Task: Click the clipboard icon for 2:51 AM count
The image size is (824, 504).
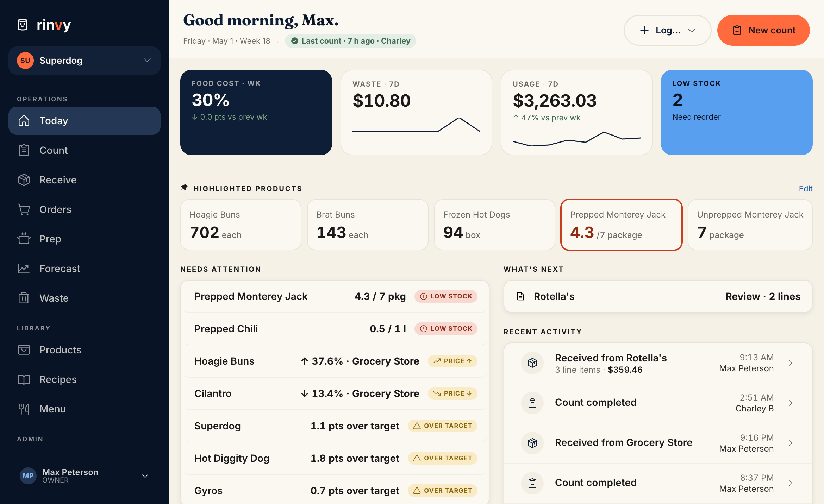Action: coord(532,403)
